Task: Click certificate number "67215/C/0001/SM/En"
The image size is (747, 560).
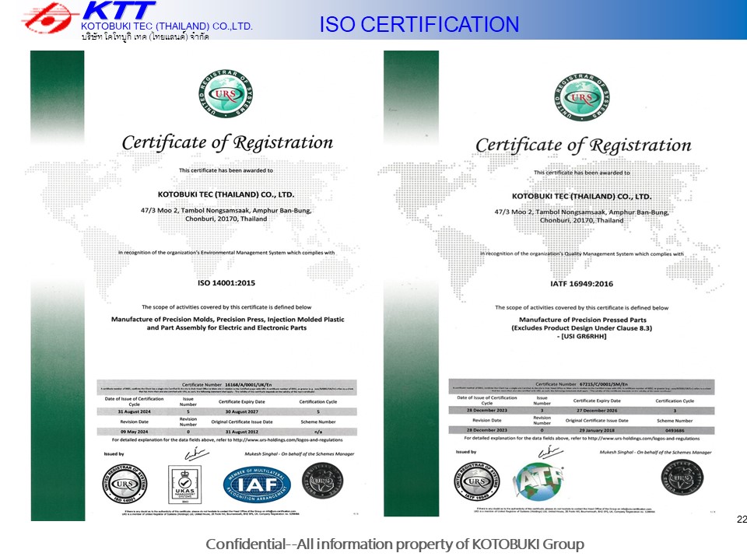Action: coord(604,383)
